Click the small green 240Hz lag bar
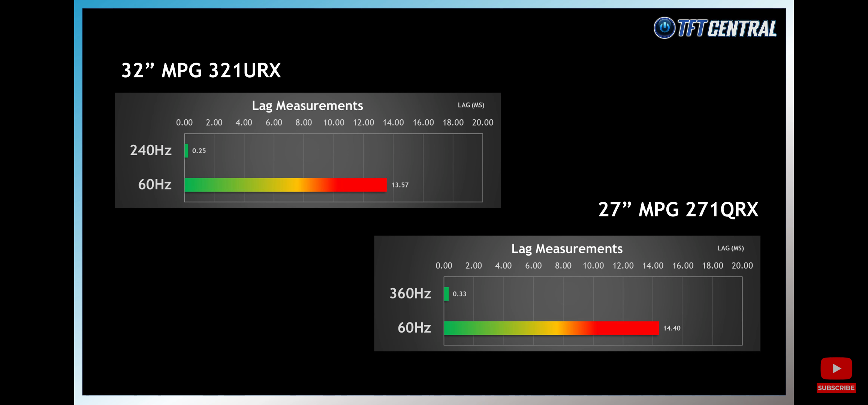Viewport: 868px width, 405px height. point(186,151)
